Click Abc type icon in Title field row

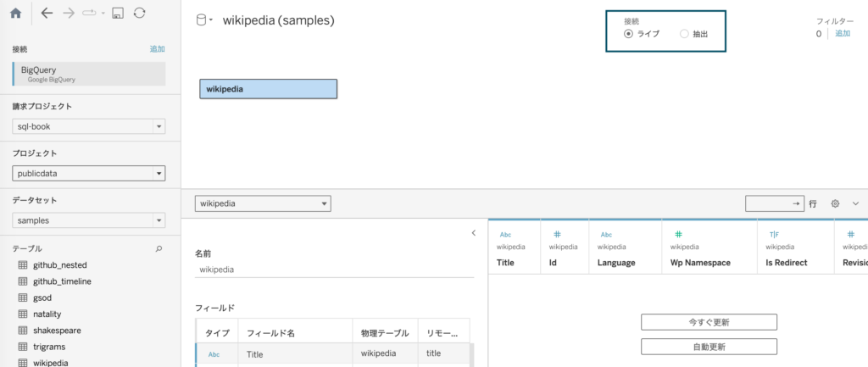(214, 355)
